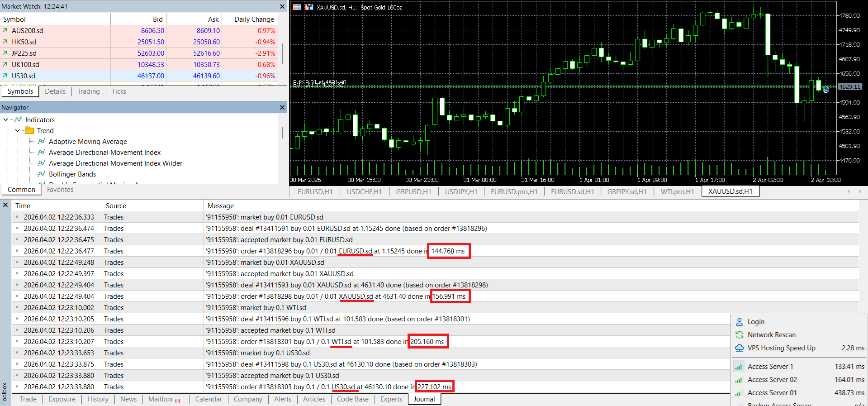The height and width of the screenshot is (406, 868).
Task: Open the News tab in Toolbox
Action: [128, 399]
